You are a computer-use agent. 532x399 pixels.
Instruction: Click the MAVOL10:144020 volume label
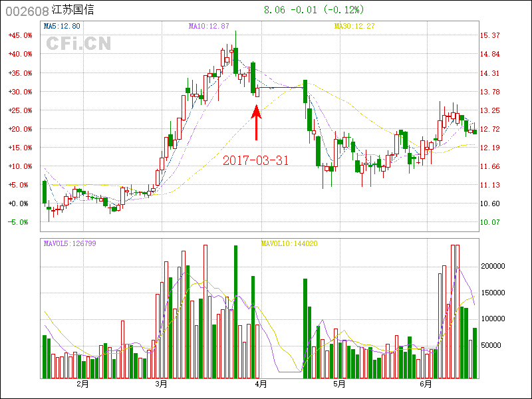289,243
